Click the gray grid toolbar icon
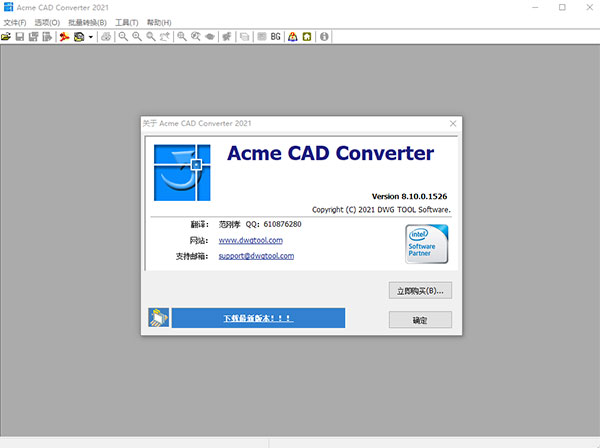Image resolution: width=600 pixels, height=448 pixels. point(262,37)
